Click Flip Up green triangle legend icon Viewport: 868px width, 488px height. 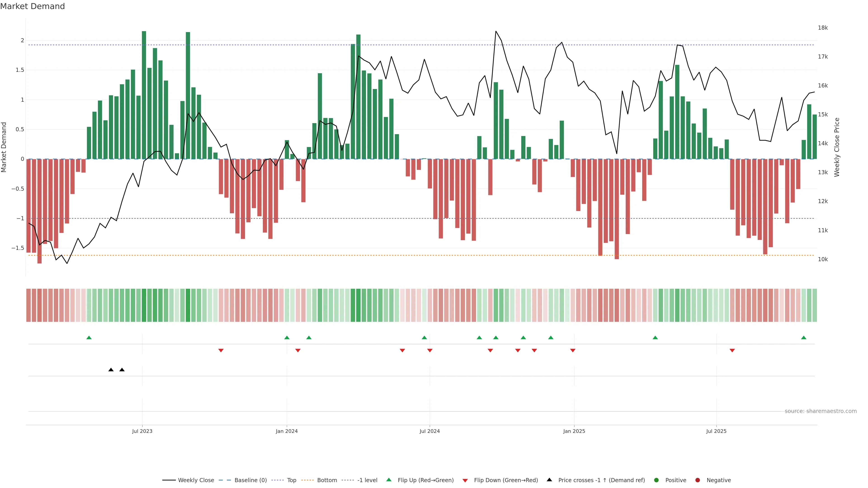(x=389, y=480)
